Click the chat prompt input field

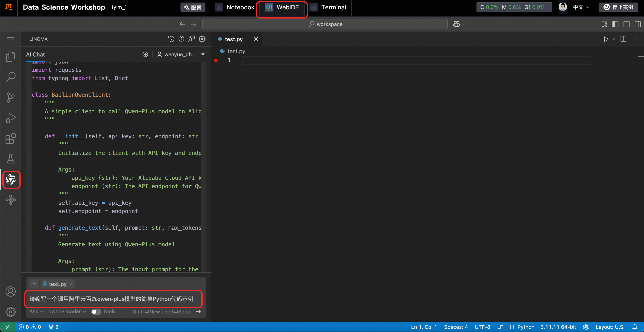tap(113, 299)
